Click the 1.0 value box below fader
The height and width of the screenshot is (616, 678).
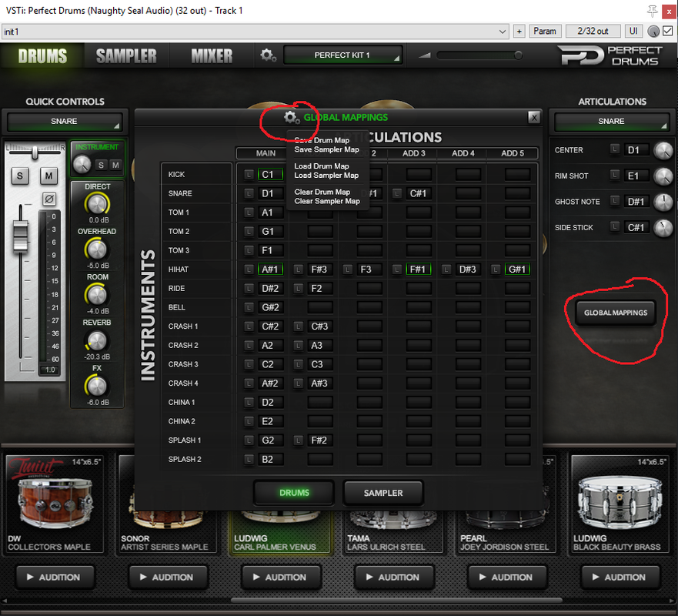click(x=50, y=370)
